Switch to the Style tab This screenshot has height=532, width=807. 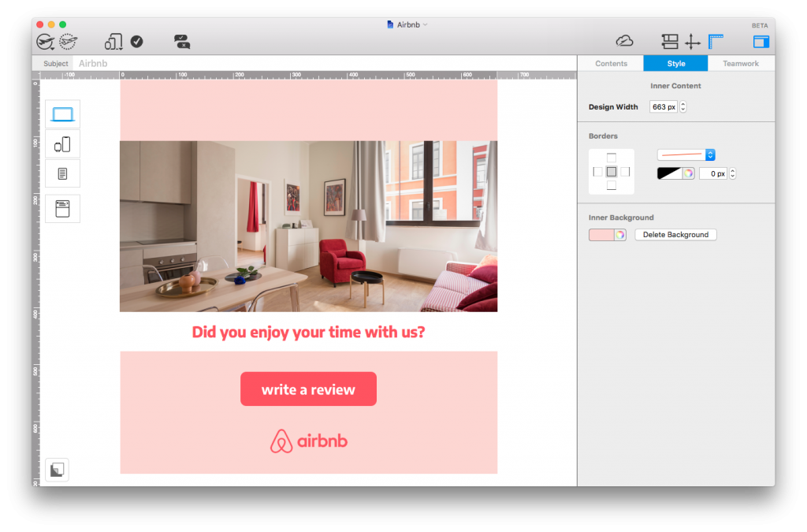[675, 63]
